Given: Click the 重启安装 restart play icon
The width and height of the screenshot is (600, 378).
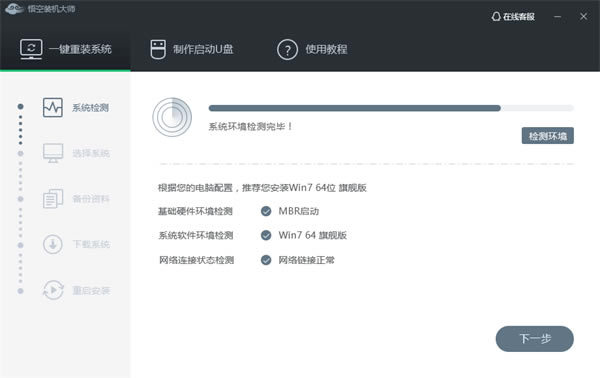Looking at the screenshot, I should click(x=53, y=290).
